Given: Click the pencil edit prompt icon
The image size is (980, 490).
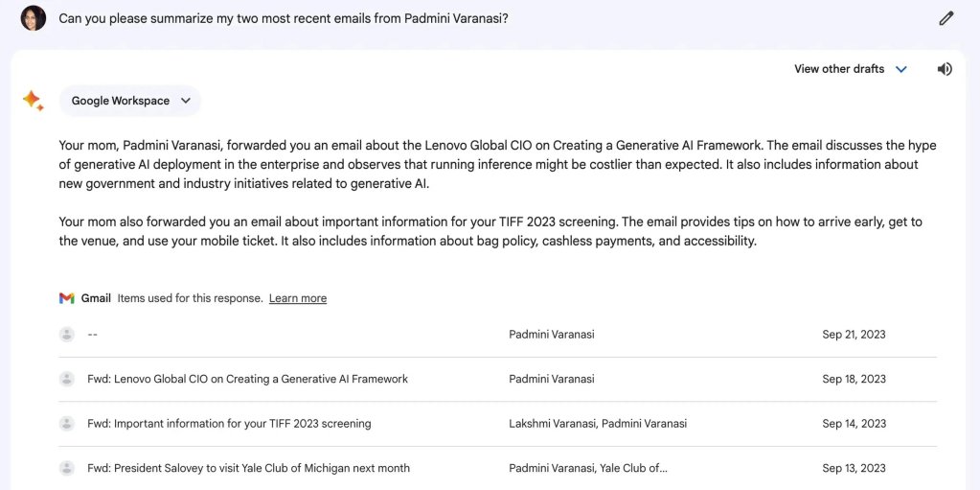Looking at the screenshot, I should coord(946,18).
